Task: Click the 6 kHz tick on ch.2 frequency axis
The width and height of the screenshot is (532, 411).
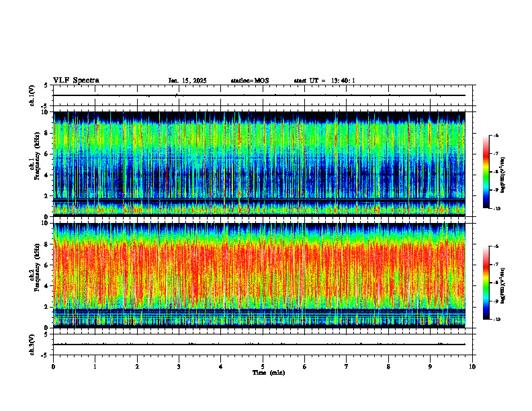Action: 48,265
